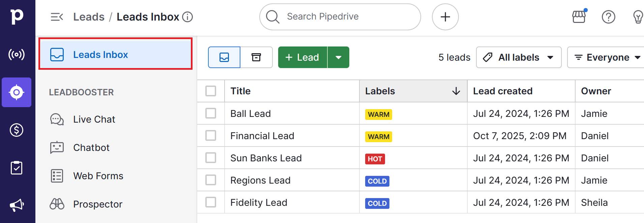Sort by Labels column header

coord(413,91)
